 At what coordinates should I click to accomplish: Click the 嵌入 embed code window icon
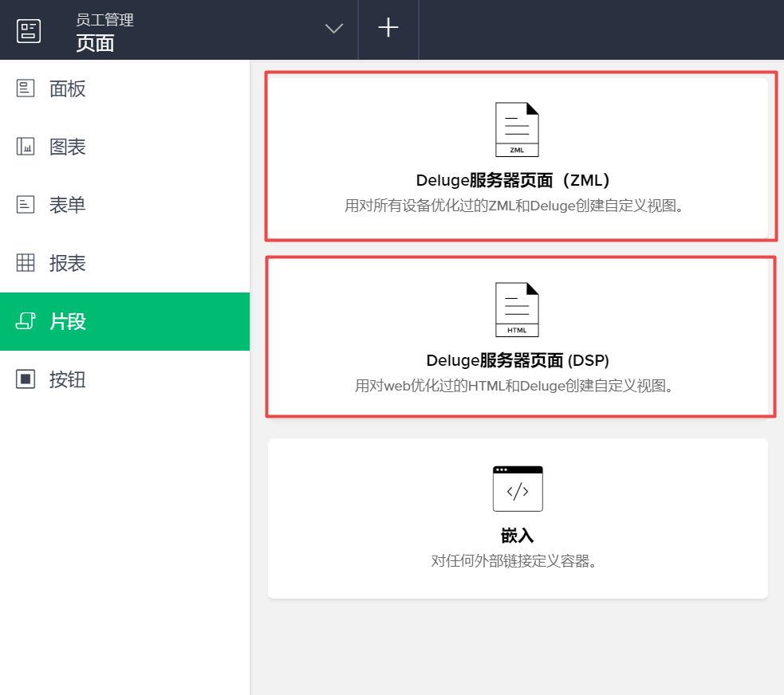[x=518, y=489]
